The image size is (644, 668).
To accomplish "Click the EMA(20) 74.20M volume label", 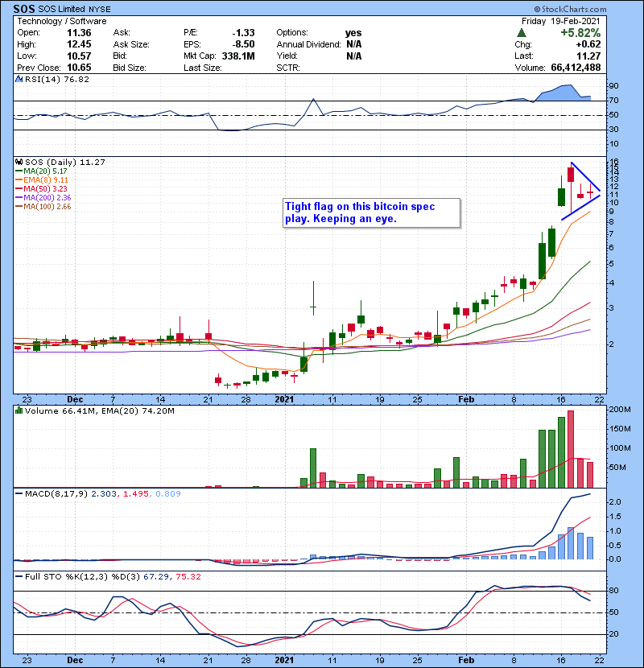I will [x=138, y=410].
